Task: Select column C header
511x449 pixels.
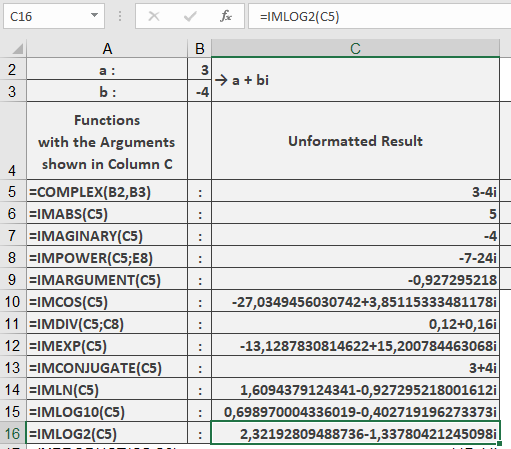Action: (355, 49)
